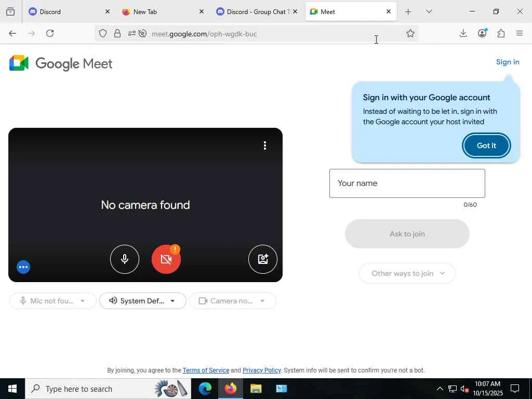Image resolution: width=532 pixels, height=399 pixels.
Task: Dismiss tooltip with Got it button
Action: 486,145
